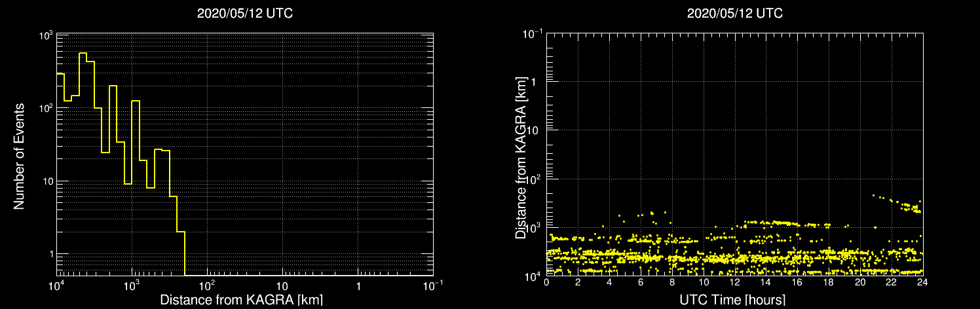Click the 22 tick on the UTC Time axis

point(892,283)
